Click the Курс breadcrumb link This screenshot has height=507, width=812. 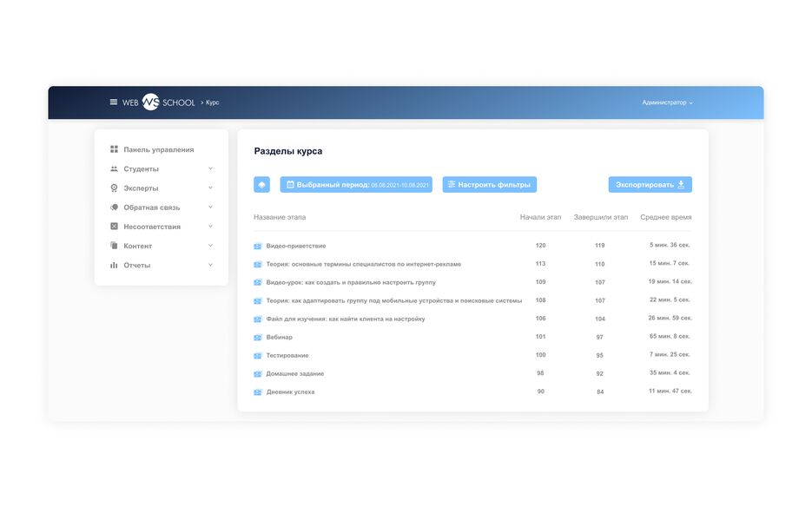pyautogui.click(x=212, y=102)
